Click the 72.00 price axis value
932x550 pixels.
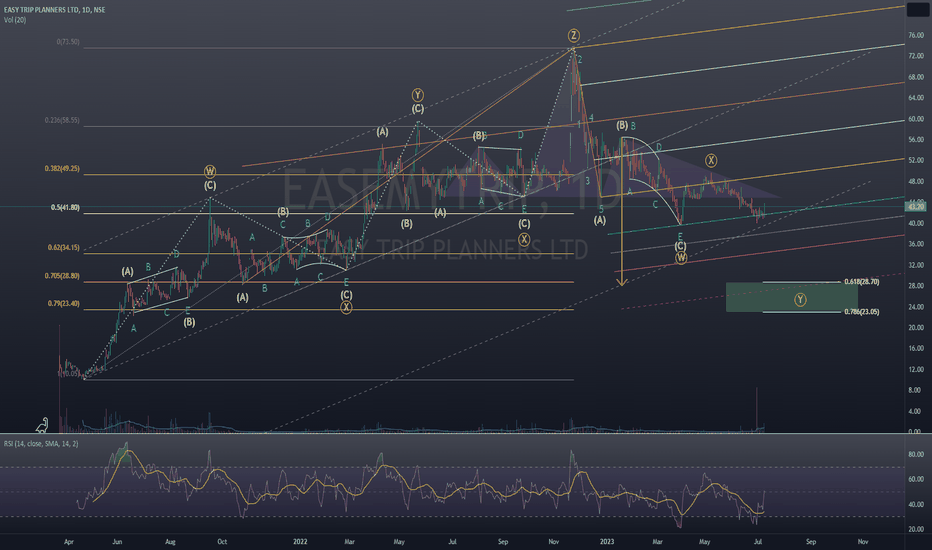click(x=916, y=56)
